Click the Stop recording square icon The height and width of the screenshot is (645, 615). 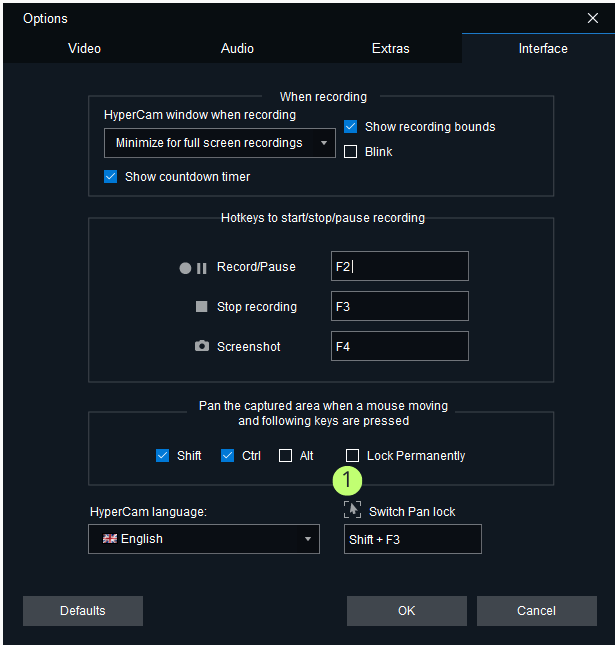[201, 306]
